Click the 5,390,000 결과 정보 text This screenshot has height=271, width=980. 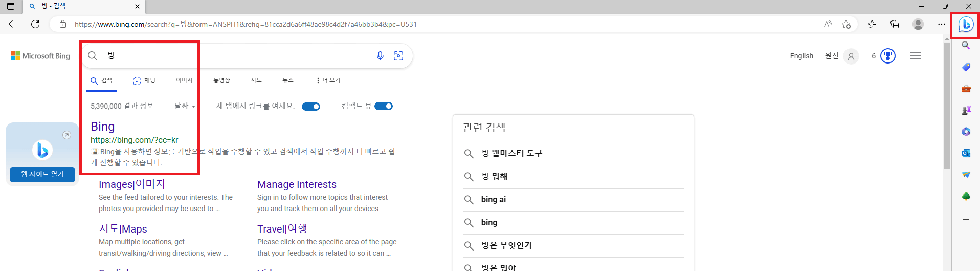(122, 106)
